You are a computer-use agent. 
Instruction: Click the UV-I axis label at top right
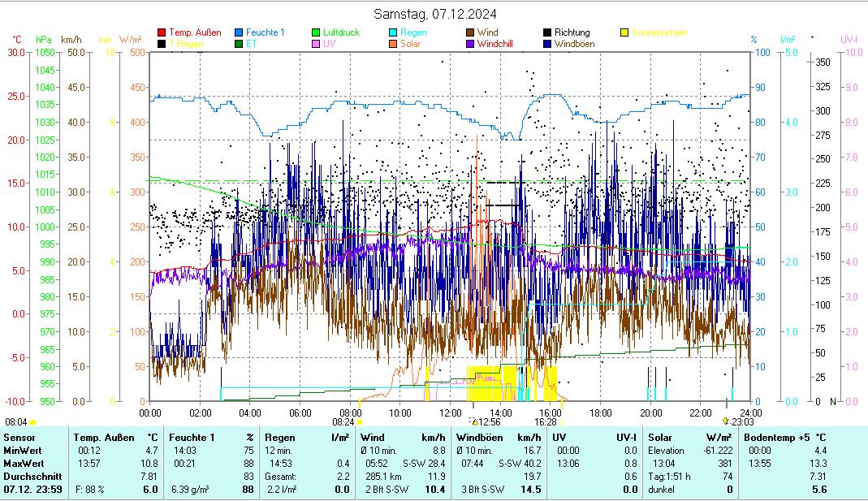pos(849,39)
